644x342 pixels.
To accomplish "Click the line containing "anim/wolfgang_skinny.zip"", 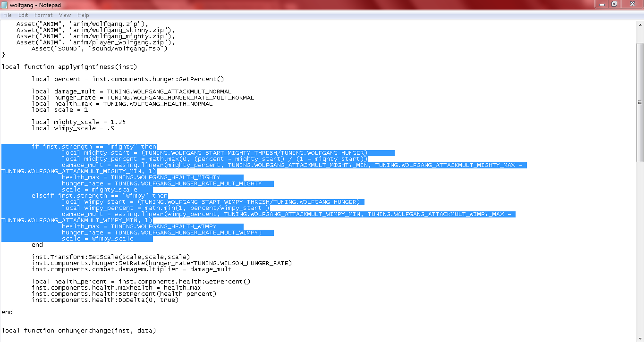I will click(96, 30).
